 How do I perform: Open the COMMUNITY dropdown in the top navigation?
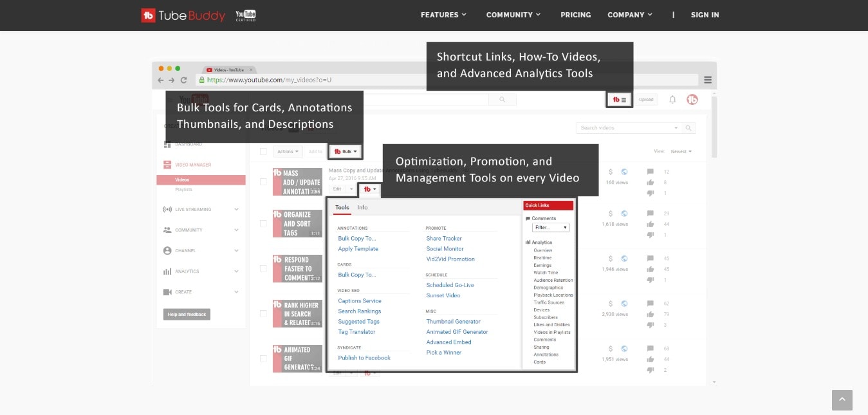[513, 15]
